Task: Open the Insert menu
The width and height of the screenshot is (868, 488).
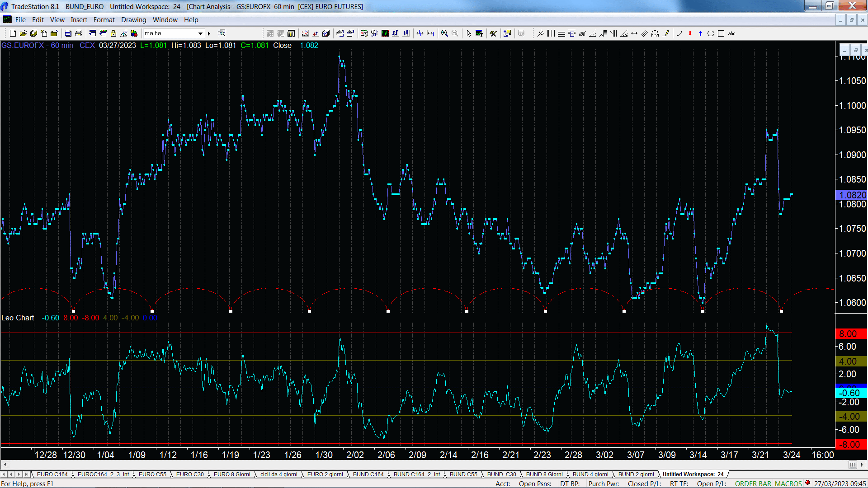Action: (x=79, y=20)
